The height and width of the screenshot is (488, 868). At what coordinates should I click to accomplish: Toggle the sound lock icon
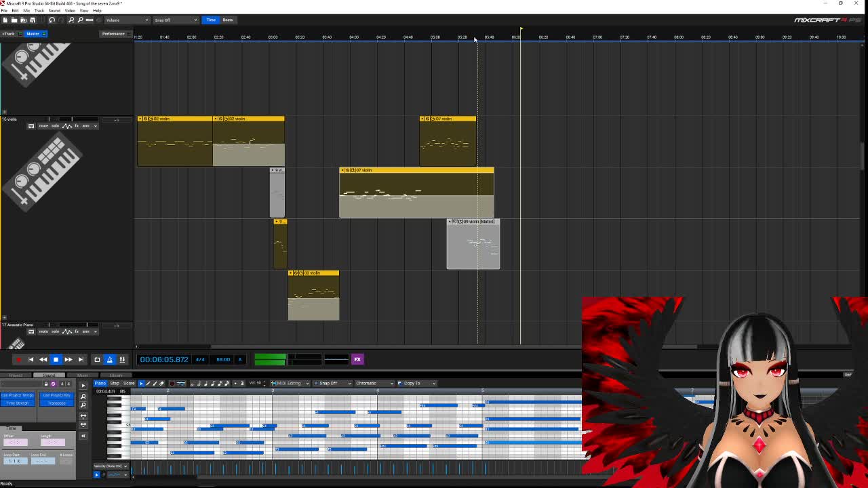[x=46, y=384]
